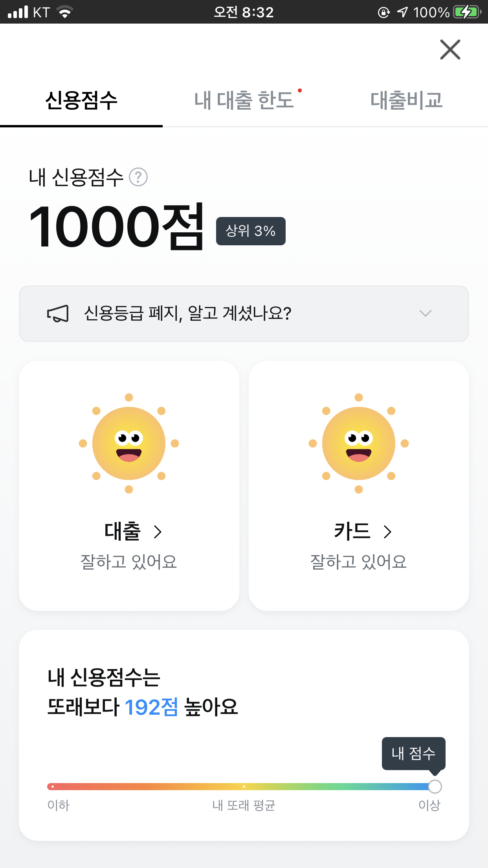Tap the 내 또래 평균 marker on gradient bar
Screen dimensions: 488x868
(244, 787)
